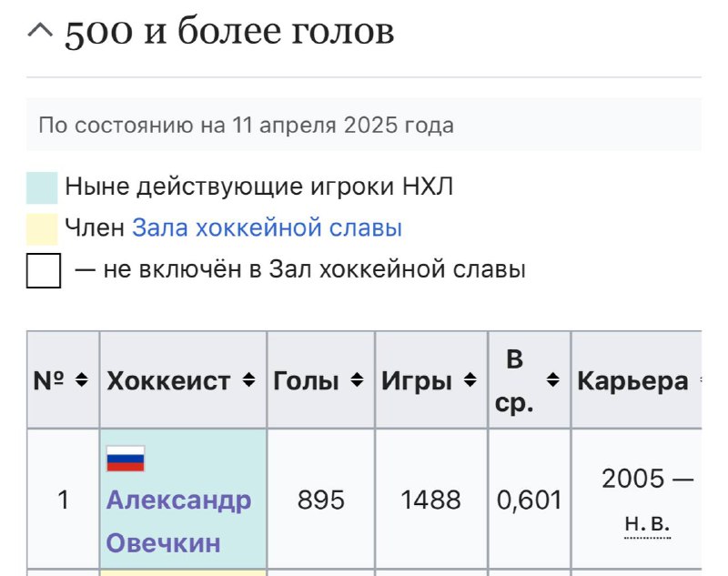Open Александр Овечкин player link

[x=178, y=521]
